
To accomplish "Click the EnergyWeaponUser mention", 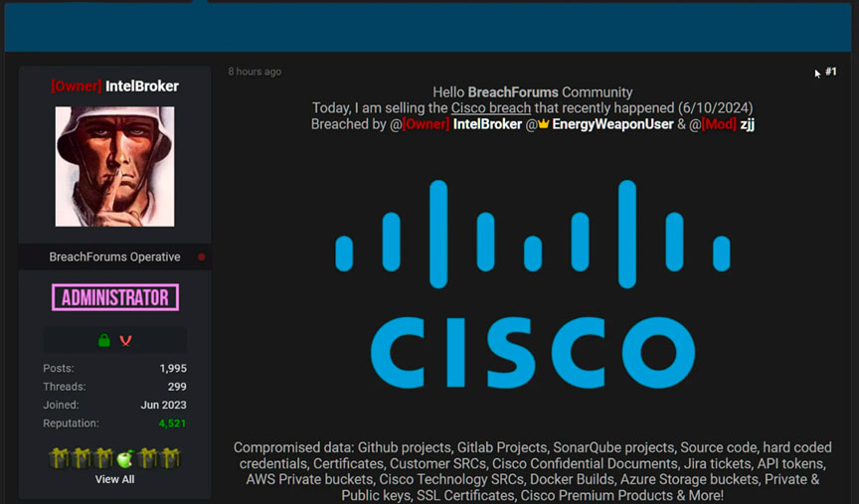I will [x=612, y=124].
